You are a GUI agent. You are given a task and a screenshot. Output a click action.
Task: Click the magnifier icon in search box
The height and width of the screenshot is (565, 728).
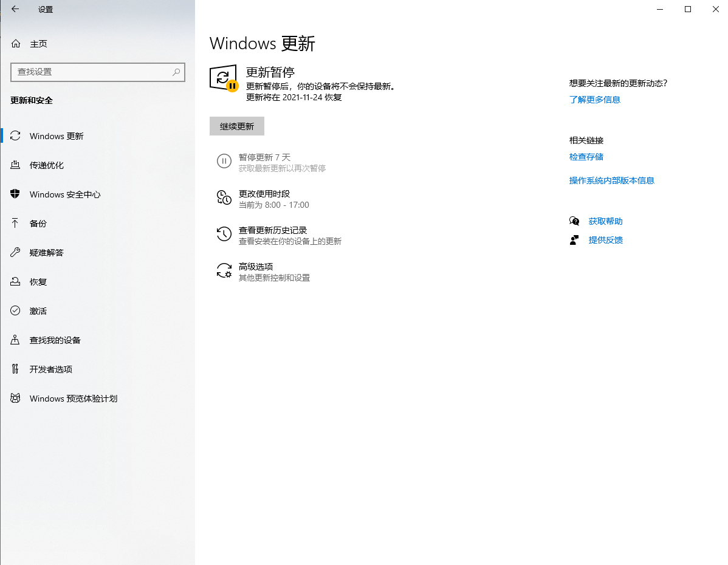[x=176, y=72]
